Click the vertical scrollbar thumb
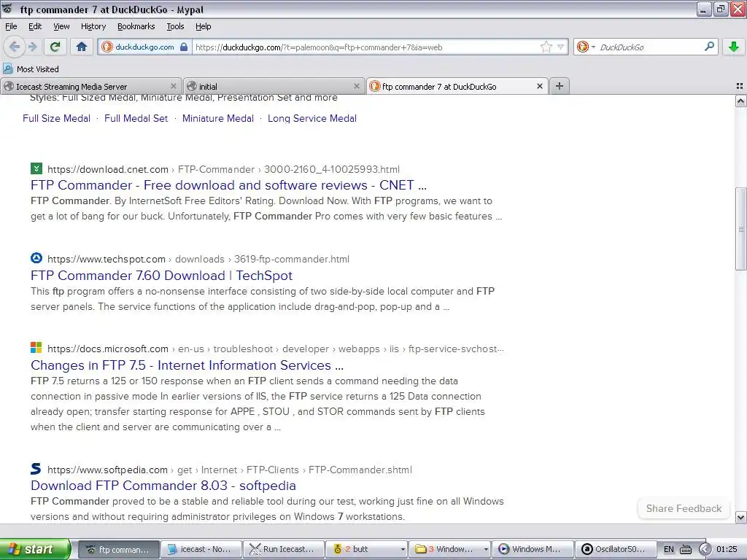The height and width of the screenshot is (560, 747). pyautogui.click(x=741, y=228)
